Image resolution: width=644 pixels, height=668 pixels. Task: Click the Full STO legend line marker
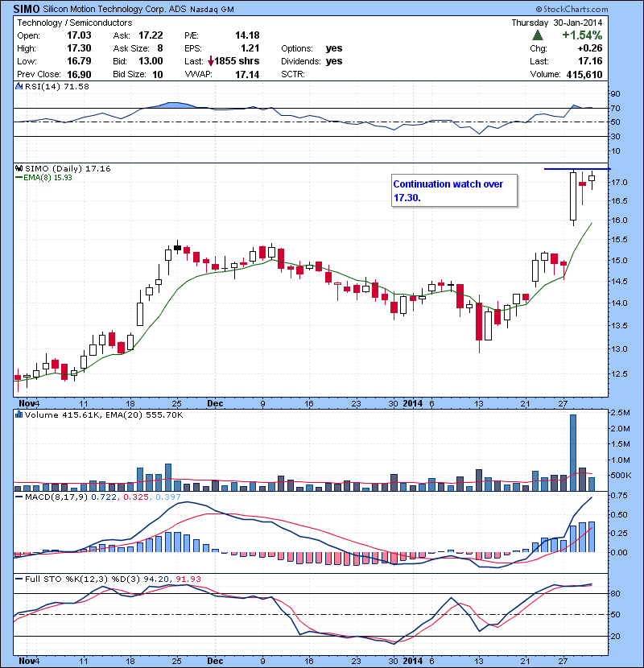19,579
